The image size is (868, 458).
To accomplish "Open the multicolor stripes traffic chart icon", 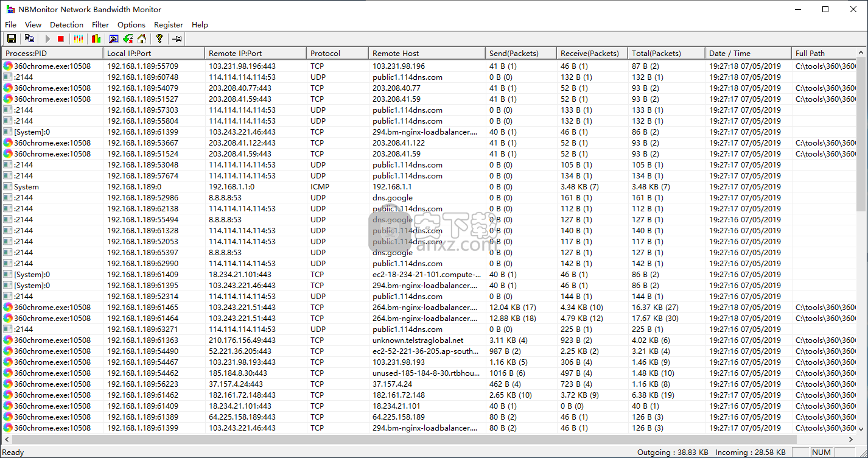I will 78,39.
